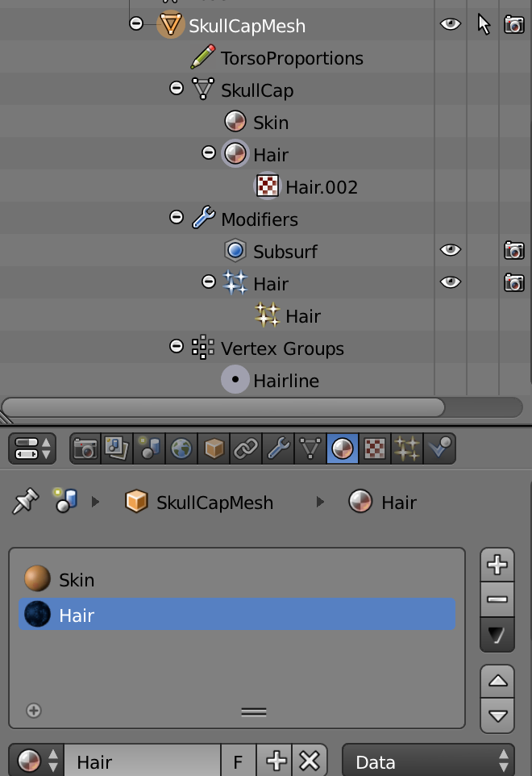The height and width of the screenshot is (776, 532).
Task: Open material slot specials down-arrow menu
Action: 497,635
